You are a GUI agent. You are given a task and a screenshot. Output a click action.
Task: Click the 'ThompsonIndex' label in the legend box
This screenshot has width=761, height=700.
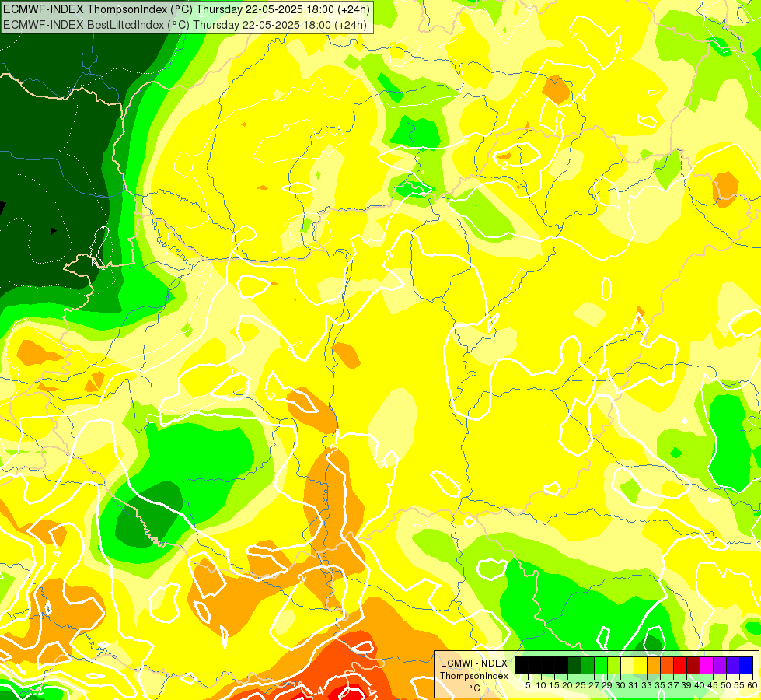[473, 676]
